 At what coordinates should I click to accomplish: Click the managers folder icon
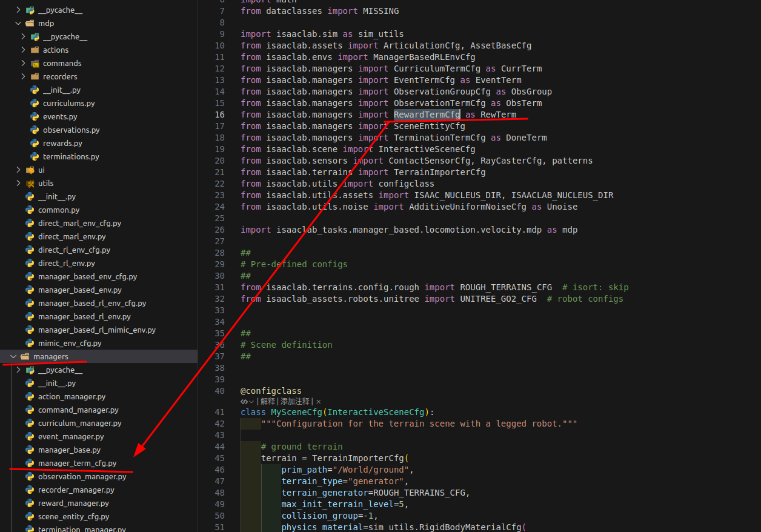click(x=25, y=357)
